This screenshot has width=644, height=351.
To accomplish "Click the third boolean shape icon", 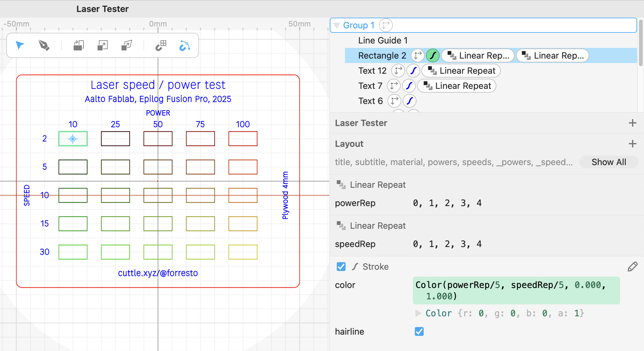I will click(127, 45).
